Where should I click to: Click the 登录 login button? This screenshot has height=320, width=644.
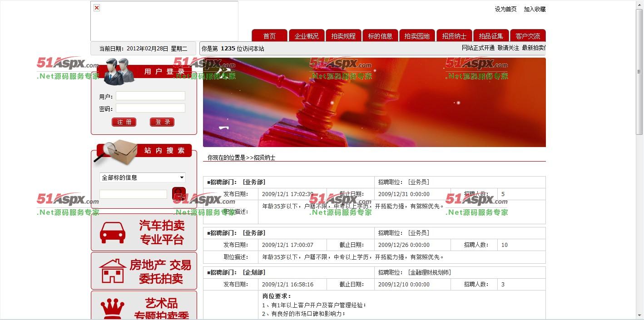coord(162,122)
